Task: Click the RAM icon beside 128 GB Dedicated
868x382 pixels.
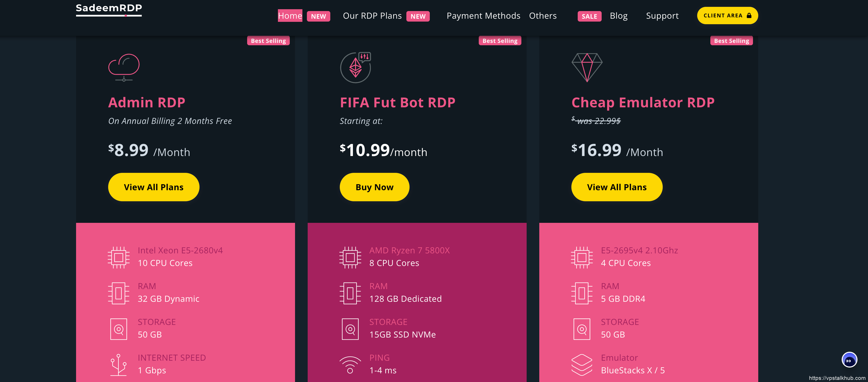Action: tap(350, 293)
